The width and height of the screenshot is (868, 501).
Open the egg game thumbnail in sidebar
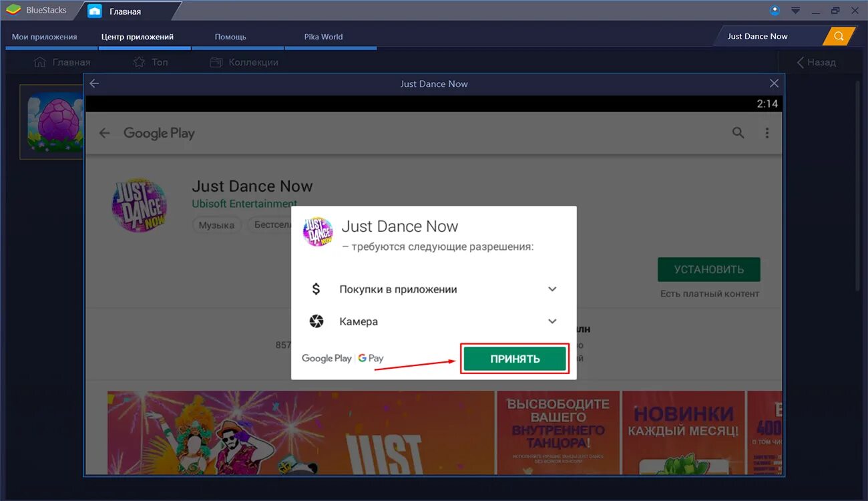coord(53,122)
